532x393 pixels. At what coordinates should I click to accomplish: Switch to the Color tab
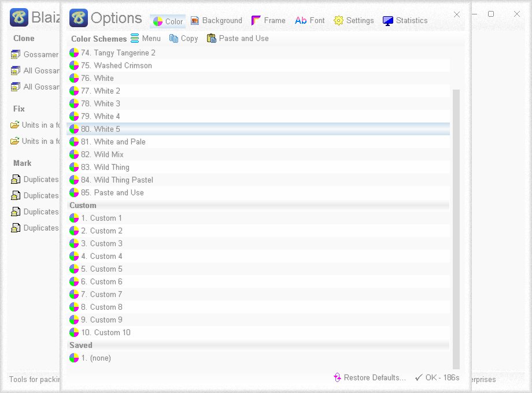tap(168, 21)
